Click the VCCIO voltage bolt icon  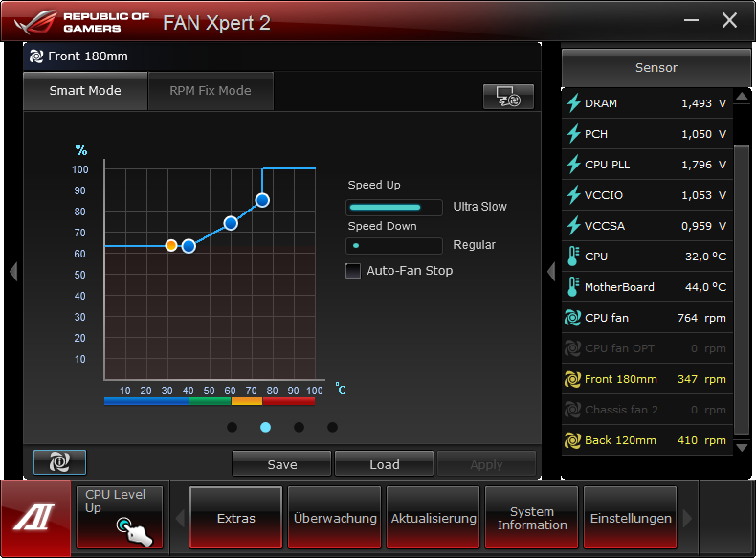pyautogui.click(x=574, y=195)
